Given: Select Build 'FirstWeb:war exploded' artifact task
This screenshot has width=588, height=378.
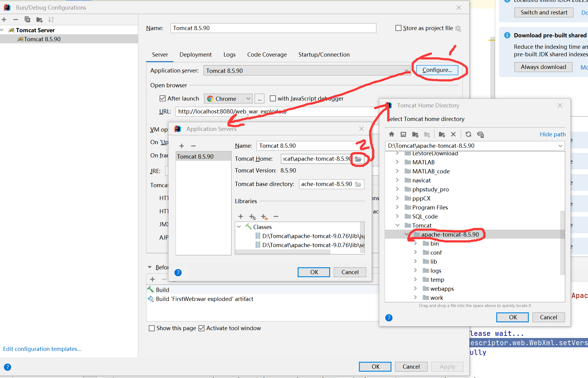Looking at the screenshot, I should coord(205,299).
